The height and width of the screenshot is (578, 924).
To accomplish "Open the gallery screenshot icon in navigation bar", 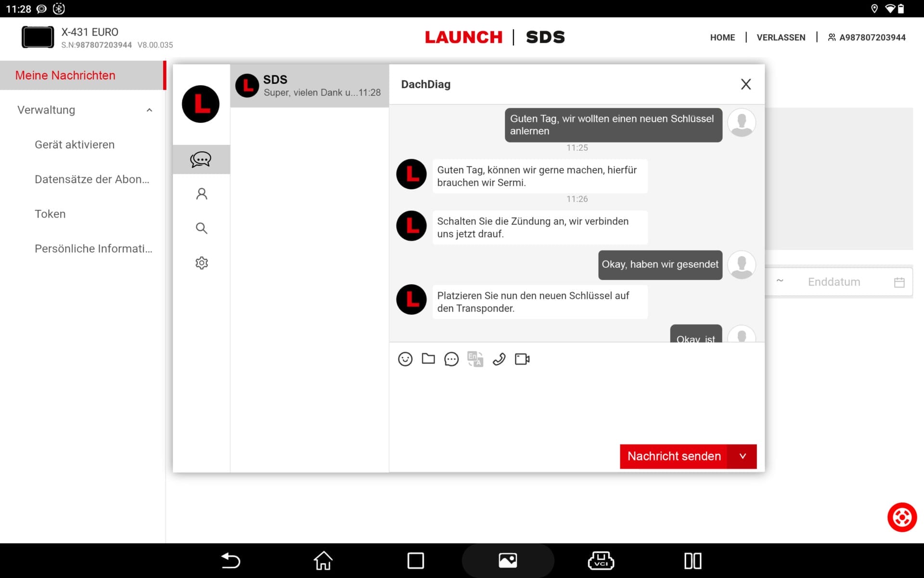I will pyautogui.click(x=508, y=560).
